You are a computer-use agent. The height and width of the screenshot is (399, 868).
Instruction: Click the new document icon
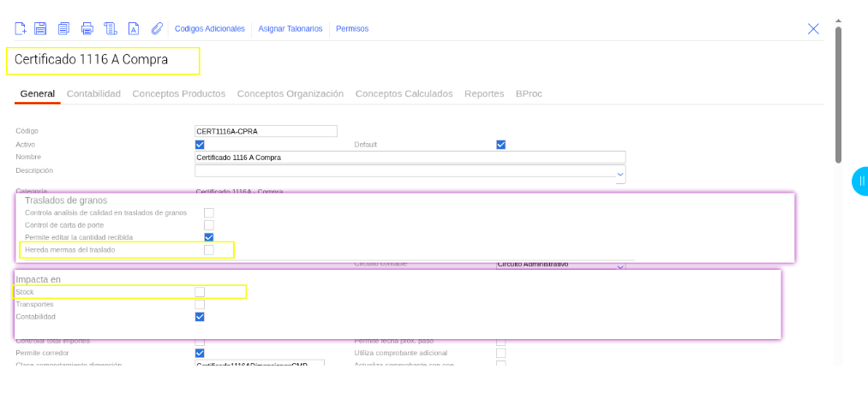click(21, 28)
